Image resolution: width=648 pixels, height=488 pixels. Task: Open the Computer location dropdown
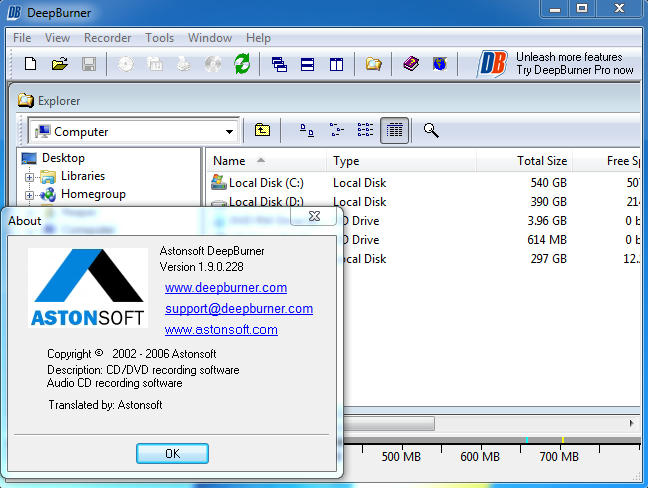(229, 132)
